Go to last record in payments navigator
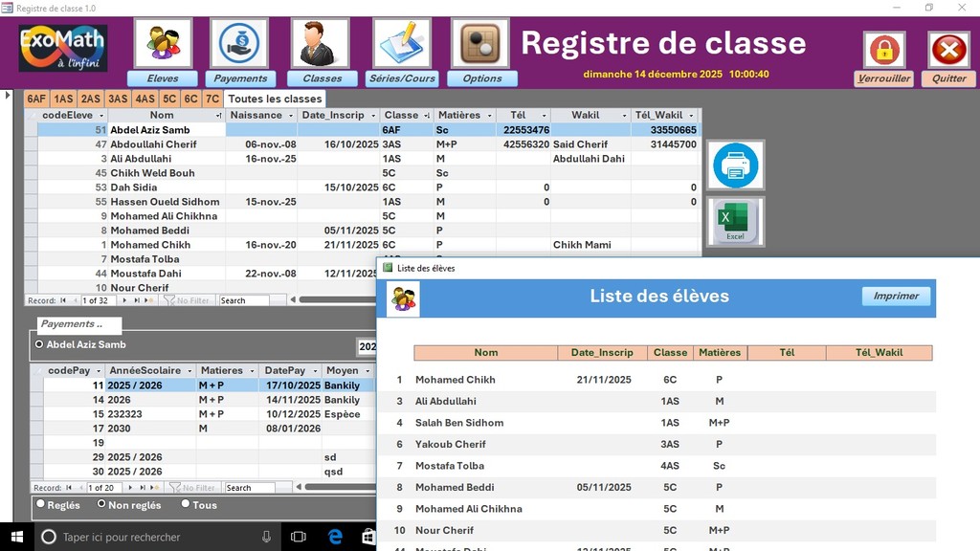 pyautogui.click(x=142, y=488)
